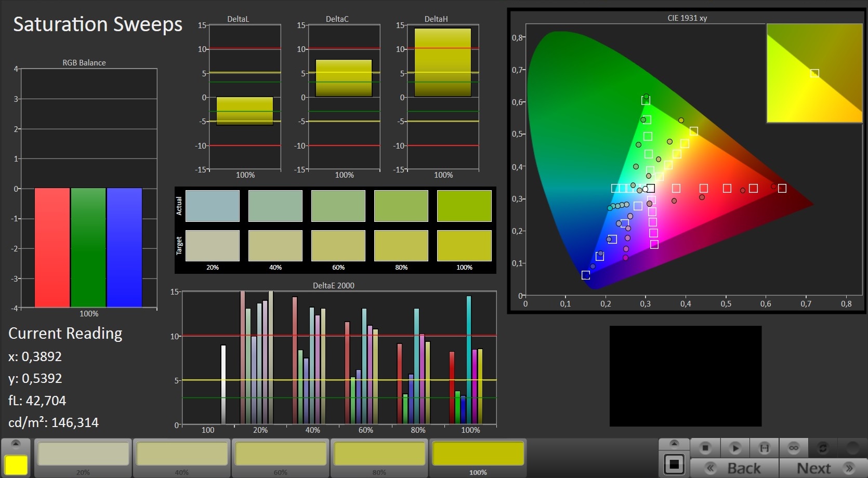
Task: Click the blue bar in RGB Balance chart
Action: [124, 247]
